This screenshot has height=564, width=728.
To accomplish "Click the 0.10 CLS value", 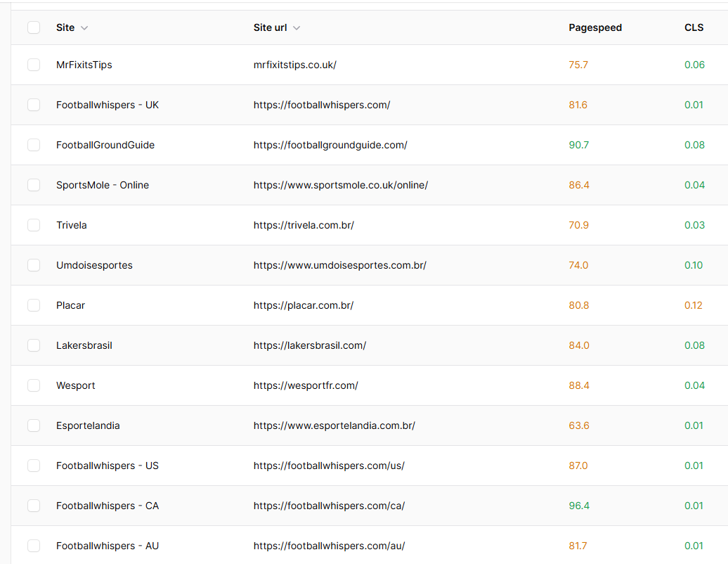I will [x=694, y=265].
